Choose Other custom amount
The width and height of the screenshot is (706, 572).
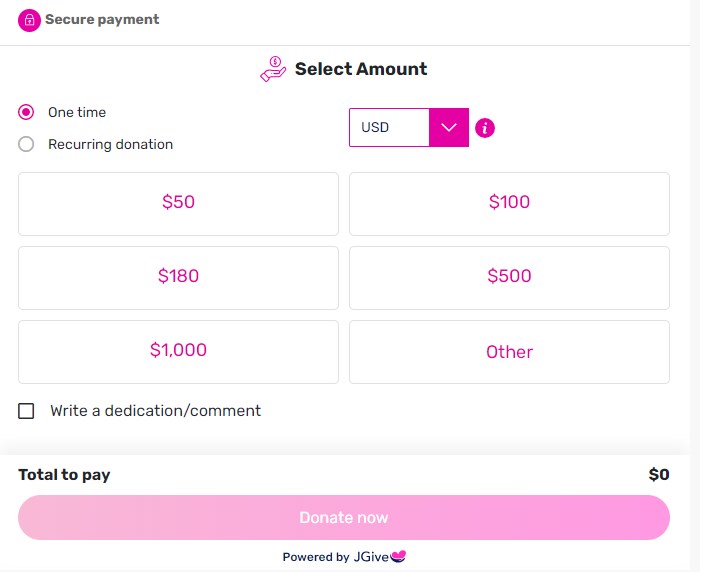point(509,352)
